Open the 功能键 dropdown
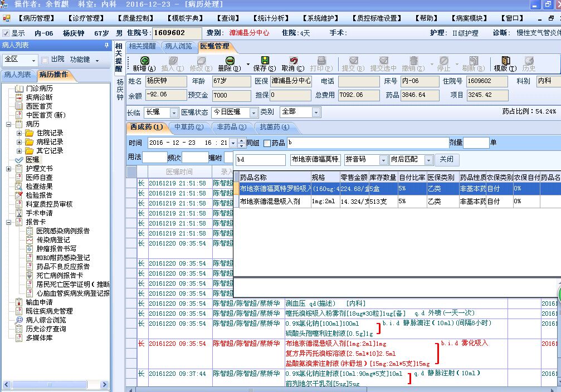Viewport: 561px width, 392px height. click(97, 61)
